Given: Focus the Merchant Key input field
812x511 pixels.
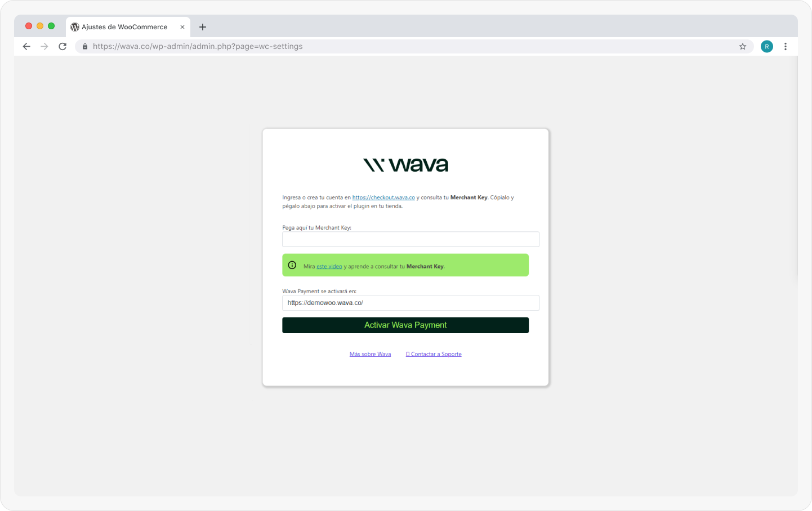Looking at the screenshot, I should click(x=411, y=239).
